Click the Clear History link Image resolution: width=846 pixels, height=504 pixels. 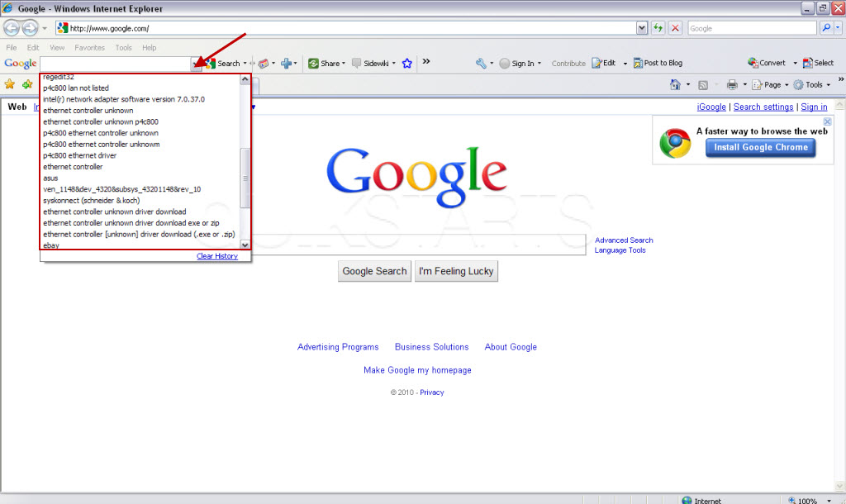(x=217, y=256)
